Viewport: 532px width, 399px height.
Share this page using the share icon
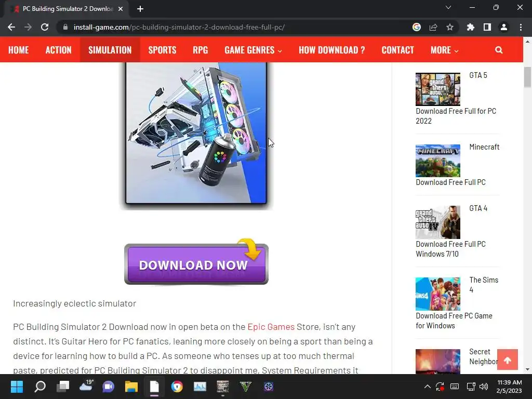click(433, 27)
